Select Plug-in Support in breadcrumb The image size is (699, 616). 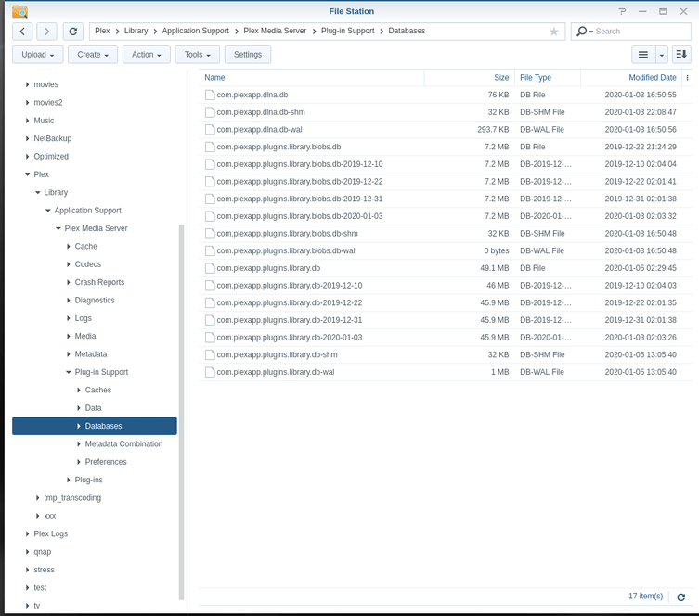click(x=348, y=31)
